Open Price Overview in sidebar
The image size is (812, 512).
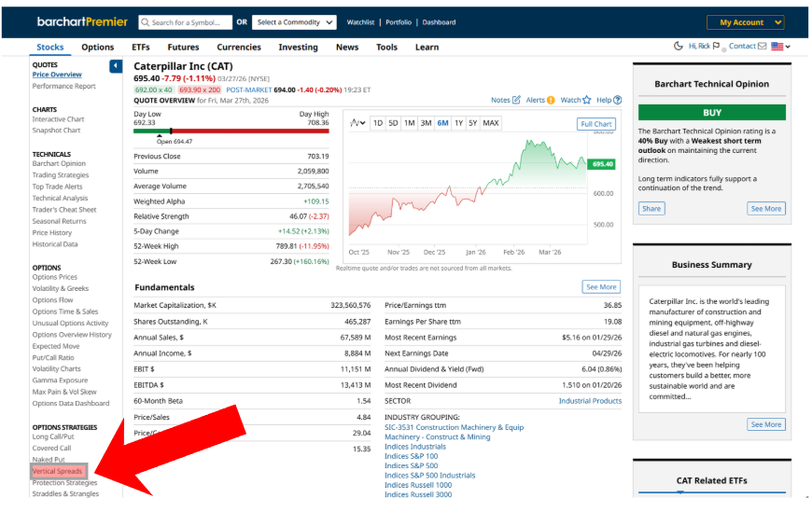point(57,75)
